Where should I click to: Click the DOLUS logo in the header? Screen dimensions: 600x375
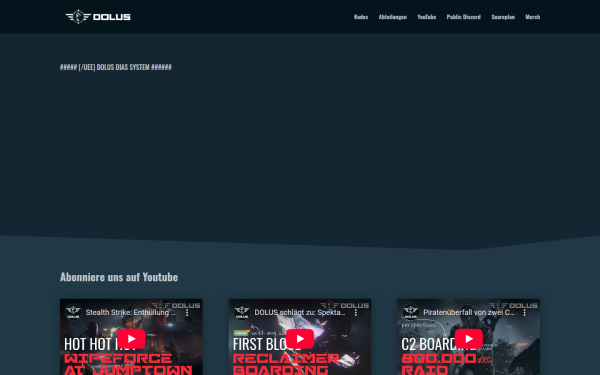pyautogui.click(x=98, y=17)
